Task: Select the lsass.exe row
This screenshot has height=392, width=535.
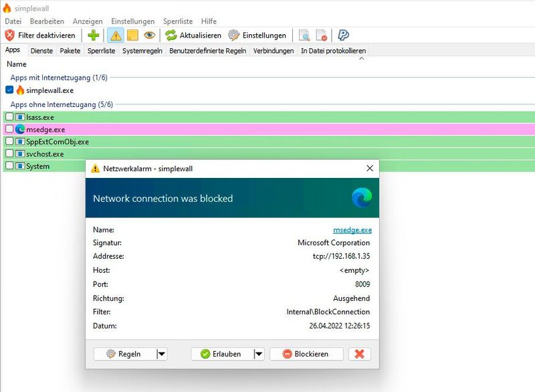Action: [x=40, y=117]
